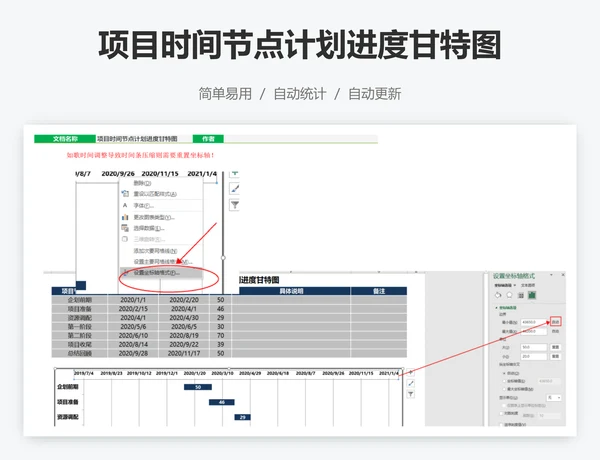The width and height of the screenshot is (600, 460).
Task: Click the major unit field showing 50.0
Action: [534, 347]
